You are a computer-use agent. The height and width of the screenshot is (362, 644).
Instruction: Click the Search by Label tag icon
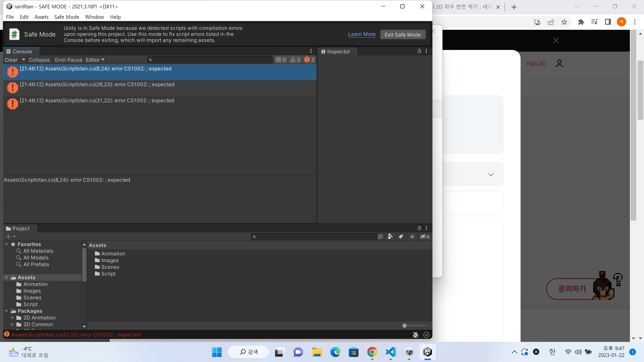point(401,237)
